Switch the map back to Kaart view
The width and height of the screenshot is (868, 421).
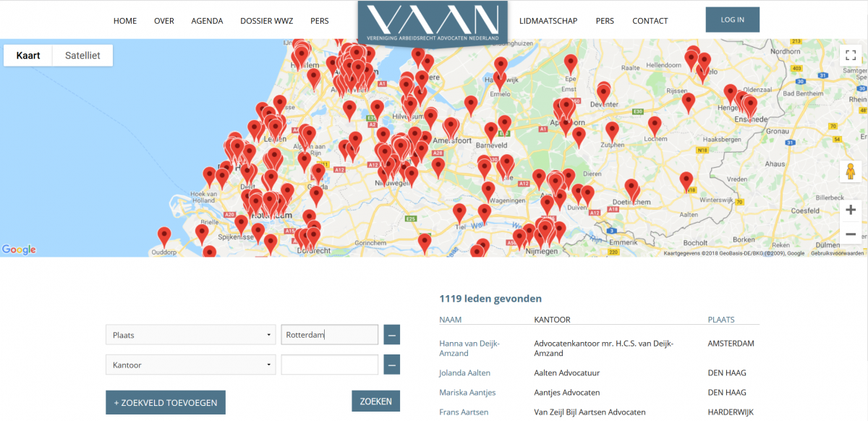pyautogui.click(x=27, y=55)
